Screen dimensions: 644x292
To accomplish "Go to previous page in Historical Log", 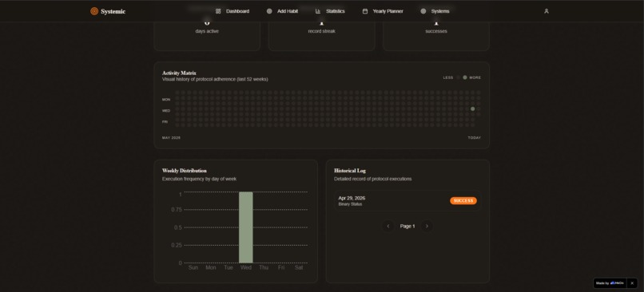I will click(x=388, y=227).
